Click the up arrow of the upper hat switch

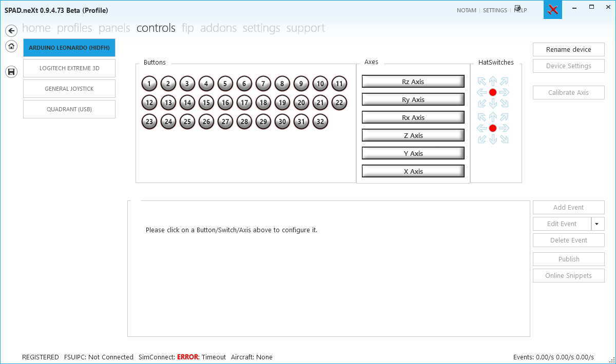coord(493,81)
